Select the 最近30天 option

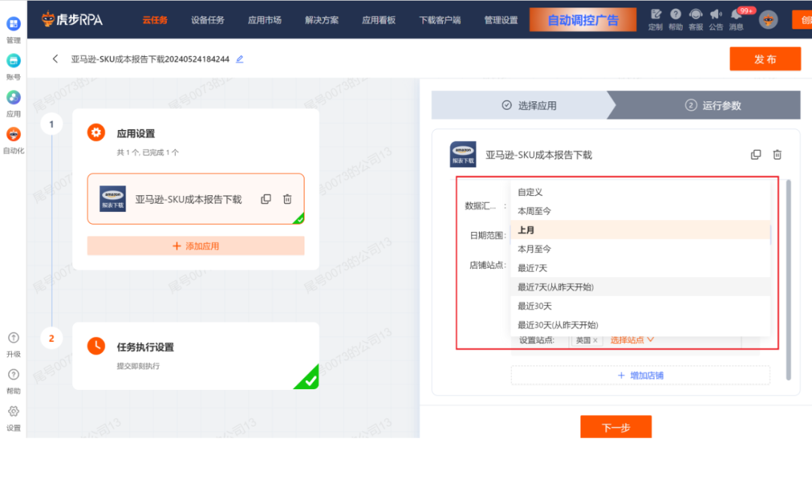pos(640,306)
